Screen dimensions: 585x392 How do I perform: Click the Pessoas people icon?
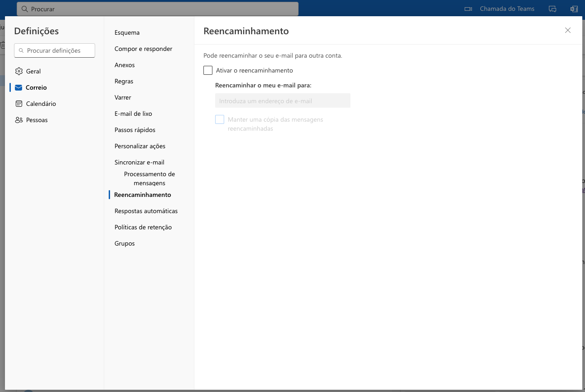point(19,120)
